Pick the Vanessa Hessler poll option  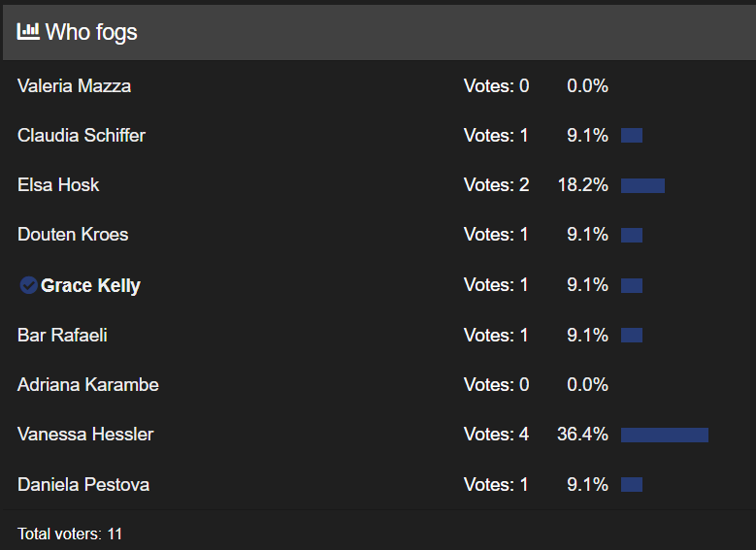coord(85,435)
